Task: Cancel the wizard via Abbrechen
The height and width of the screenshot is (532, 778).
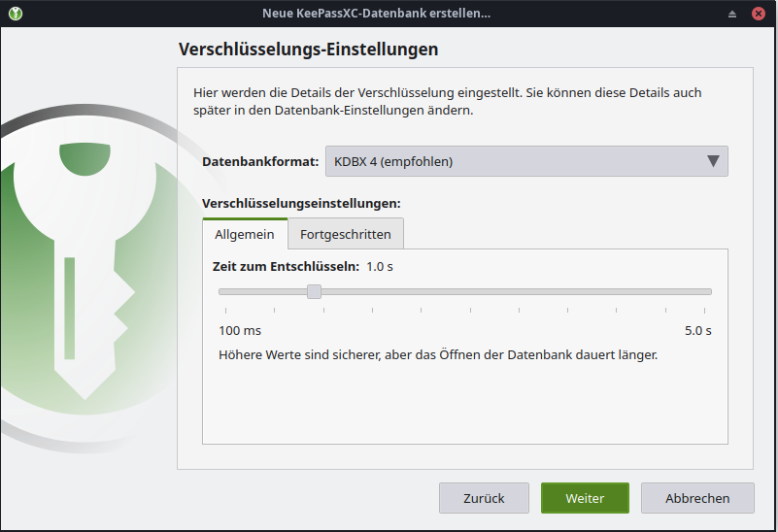Action: 697,498
